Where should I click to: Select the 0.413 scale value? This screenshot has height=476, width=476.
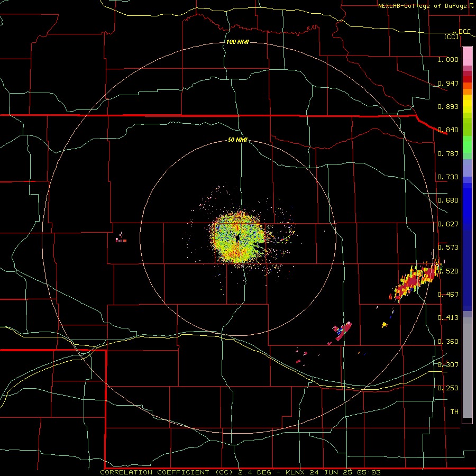[x=448, y=318]
